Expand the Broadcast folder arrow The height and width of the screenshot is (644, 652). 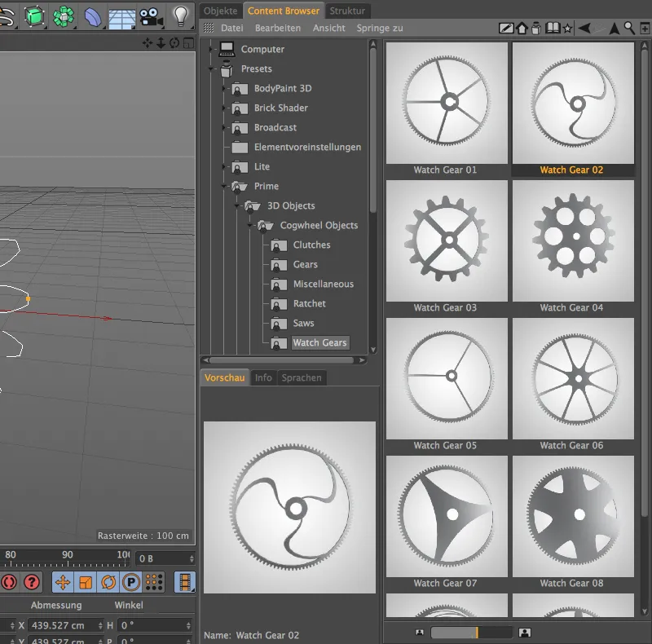tap(223, 127)
